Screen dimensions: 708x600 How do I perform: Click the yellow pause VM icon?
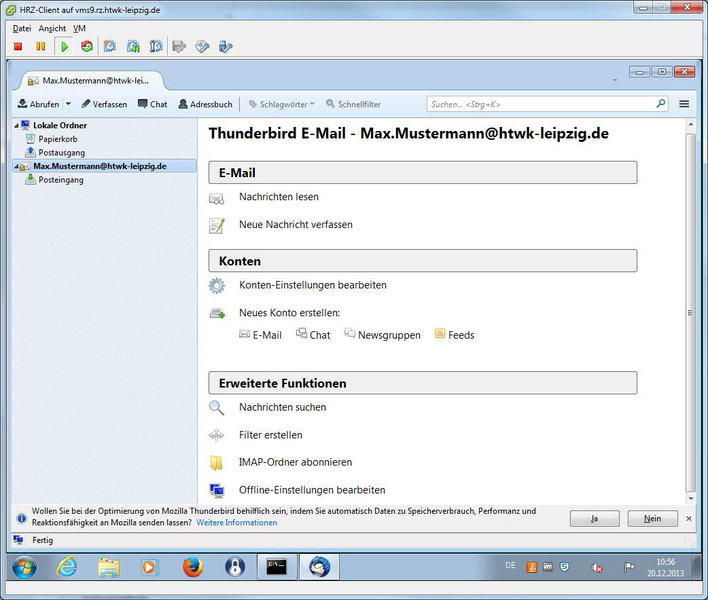[41, 47]
